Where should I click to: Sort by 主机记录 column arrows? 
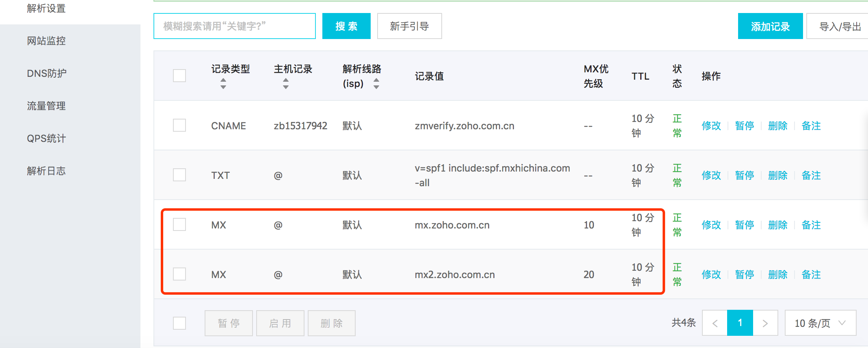click(286, 84)
